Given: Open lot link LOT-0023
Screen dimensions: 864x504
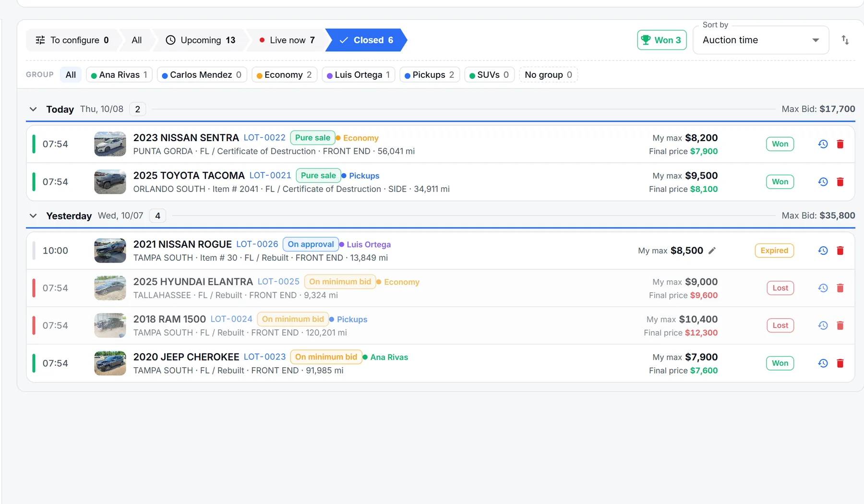Looking at the screenshot, I should (264, 357).
